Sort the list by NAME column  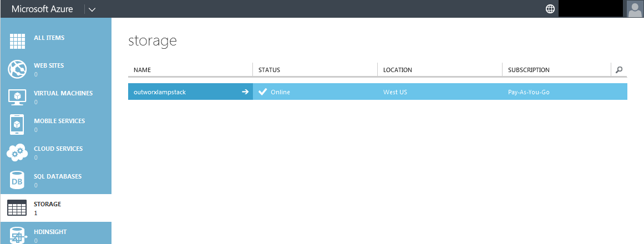[x=143, y=70]
